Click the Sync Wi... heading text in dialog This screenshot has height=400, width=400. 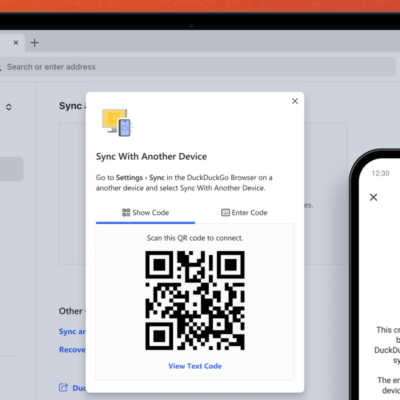coord(151,157)
